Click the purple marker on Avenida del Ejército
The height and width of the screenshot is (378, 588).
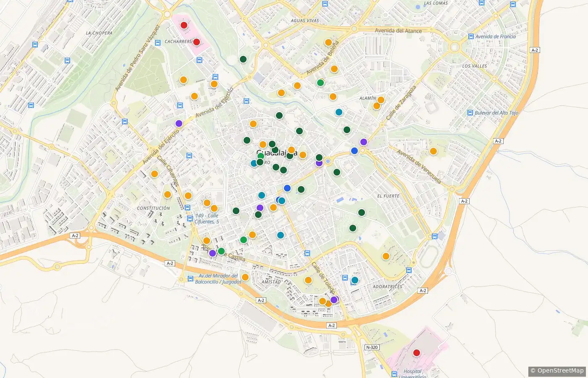coord(179,123)
